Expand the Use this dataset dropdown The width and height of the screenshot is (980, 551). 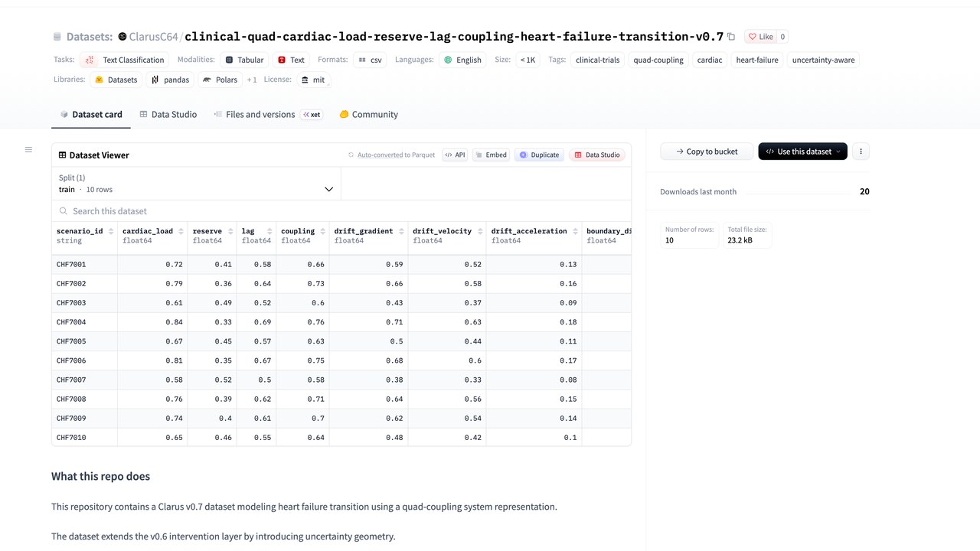802,152
